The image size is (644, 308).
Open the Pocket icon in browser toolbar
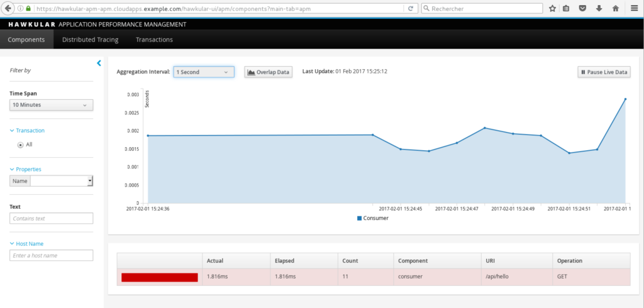click(583, 8)
